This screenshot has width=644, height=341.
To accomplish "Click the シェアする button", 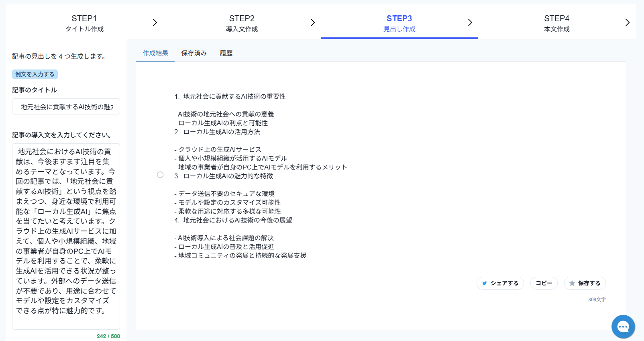I will (x=500, y=283).
